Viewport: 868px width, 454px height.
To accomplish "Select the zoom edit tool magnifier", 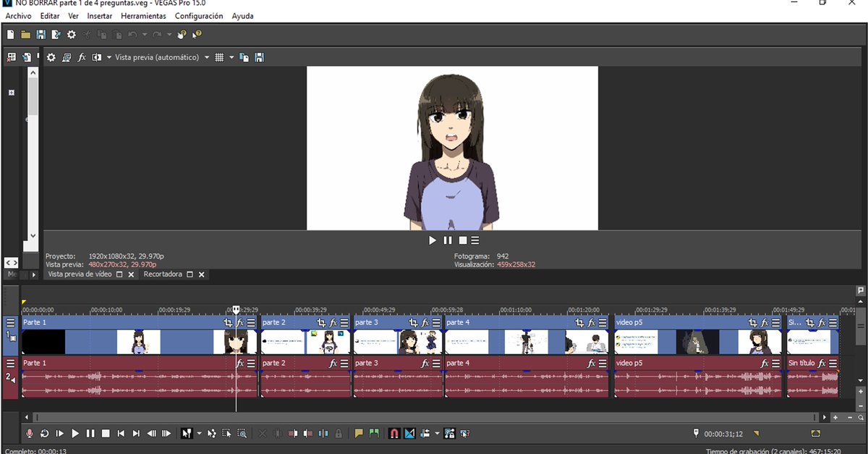I will [x=242, y=433].
